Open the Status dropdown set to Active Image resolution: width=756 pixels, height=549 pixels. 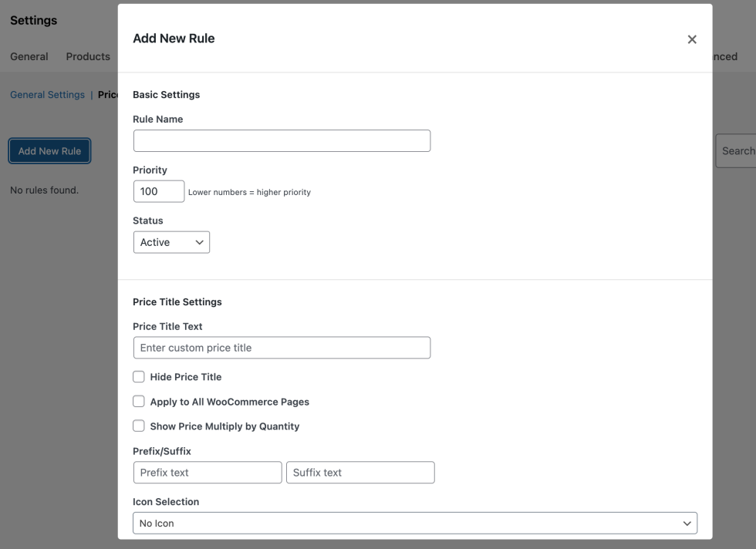tap(171, 242)
